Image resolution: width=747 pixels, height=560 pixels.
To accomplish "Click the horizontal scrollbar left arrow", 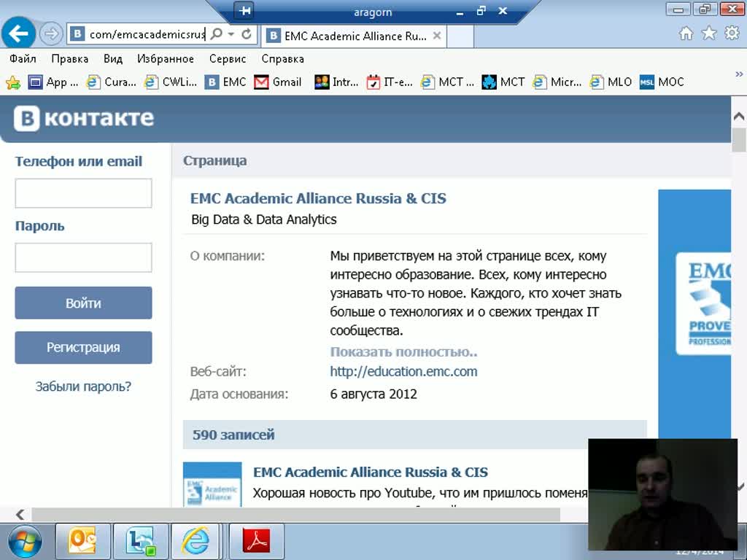I will click(20, 514).
